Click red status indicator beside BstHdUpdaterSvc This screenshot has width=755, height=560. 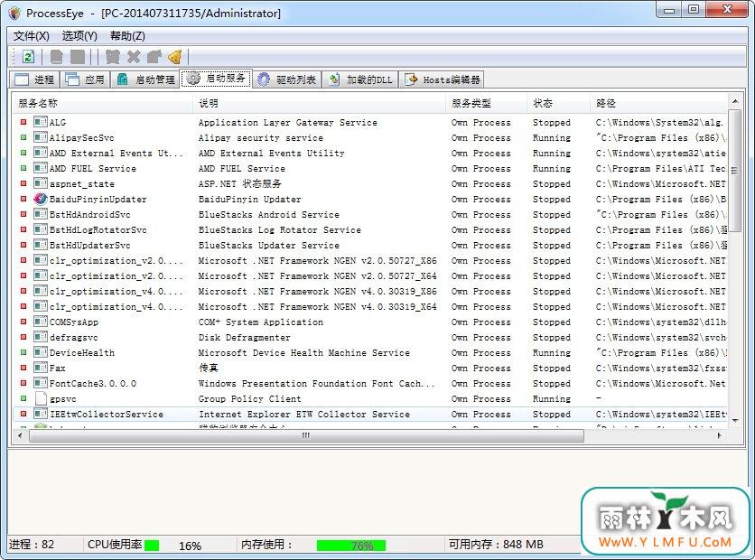click(x=23, y=245)
